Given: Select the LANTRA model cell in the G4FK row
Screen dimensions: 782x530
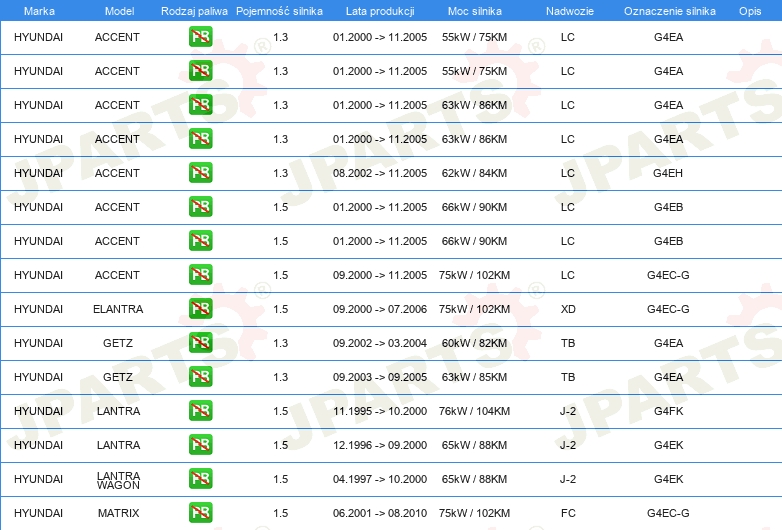Looking at the screenshot, I should click(118, 411).
